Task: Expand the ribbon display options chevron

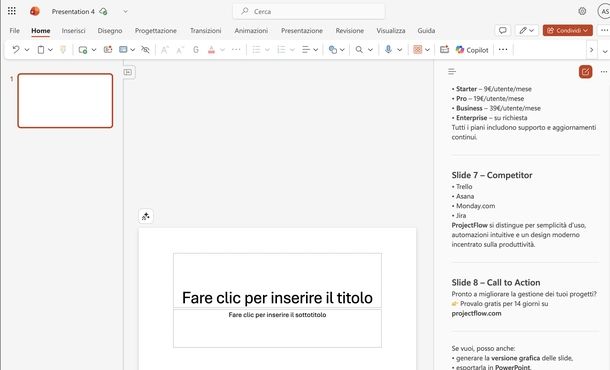Action: [x=605, y=51]
